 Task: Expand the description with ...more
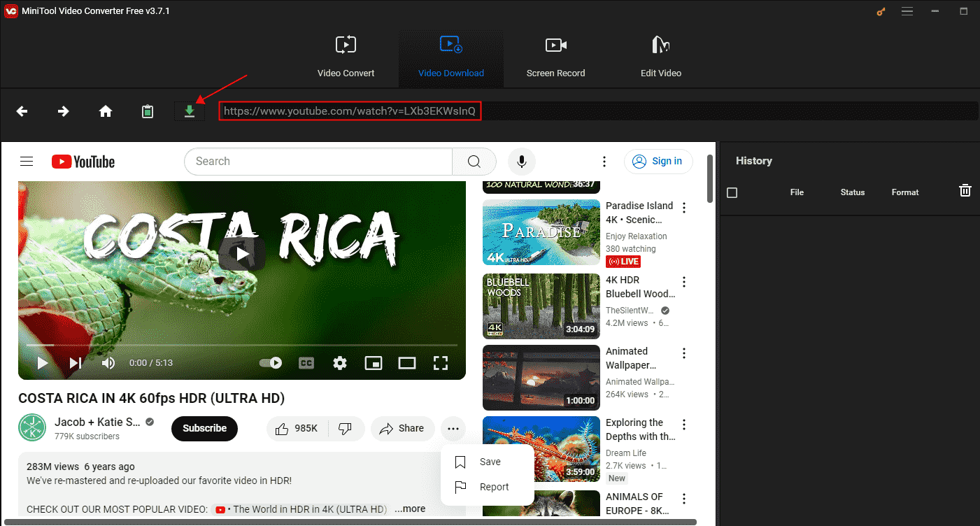[409, 509]
